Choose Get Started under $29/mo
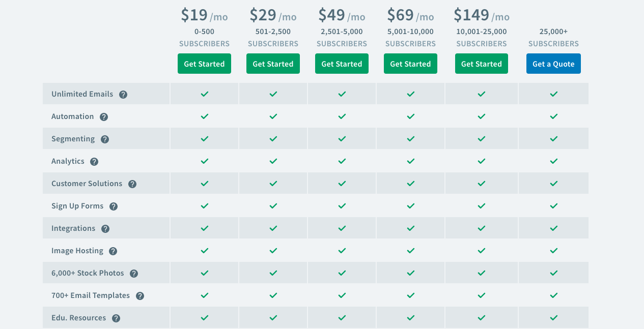Image resolution: width=644 pixels, height=329 pixels. click(x=273, y=64)
